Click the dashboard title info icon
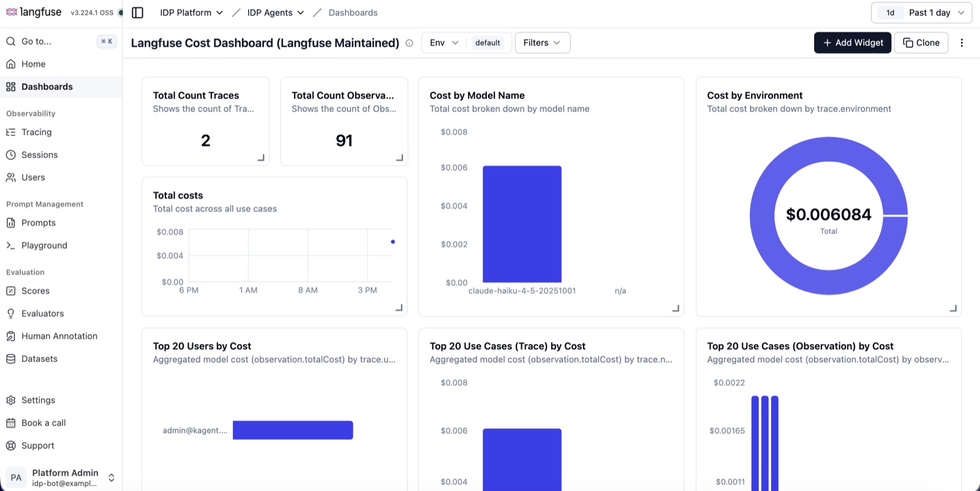The height and width of the screenshot is (491, 980). pyautogui.click(x=409, y=43)
